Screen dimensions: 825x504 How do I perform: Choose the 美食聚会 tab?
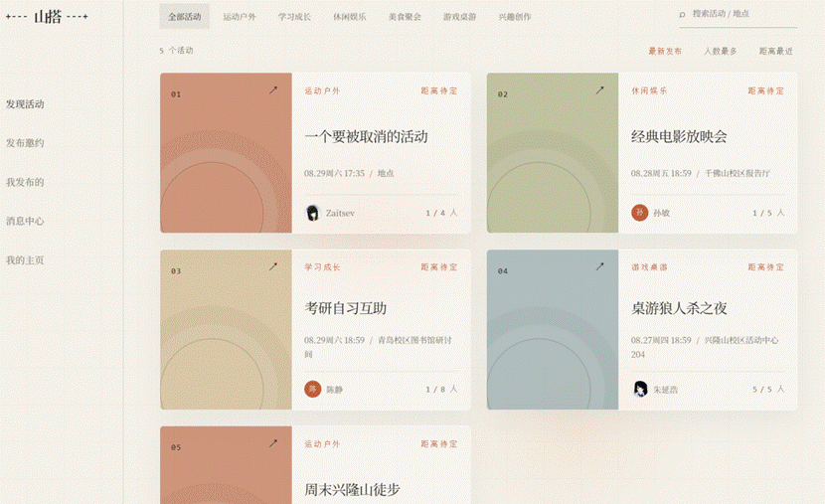click(x=405, y=17)
